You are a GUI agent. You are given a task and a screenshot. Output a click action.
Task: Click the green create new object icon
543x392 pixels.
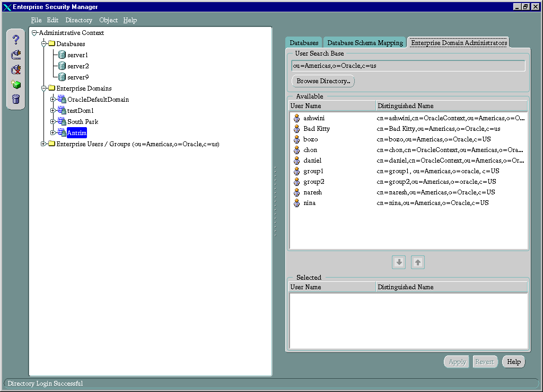click(16, 84)
